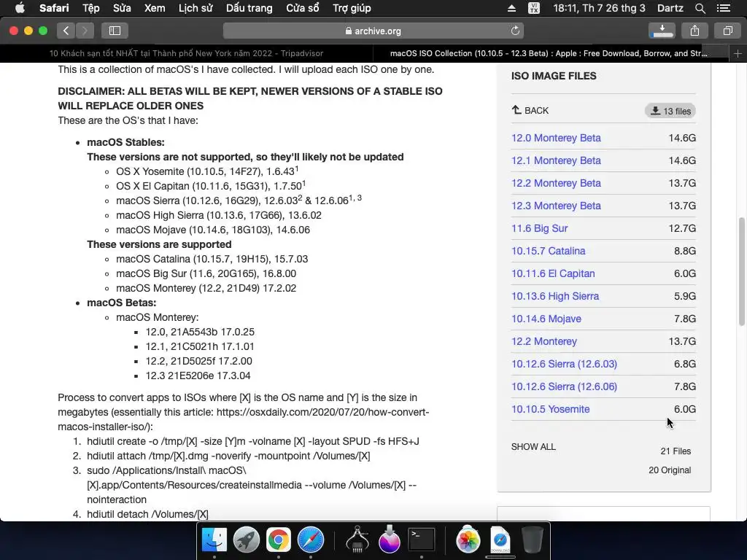Download 10.13.6 High Sierra ISO
Screen dimensions: 747x560
(x=555, y=296)
